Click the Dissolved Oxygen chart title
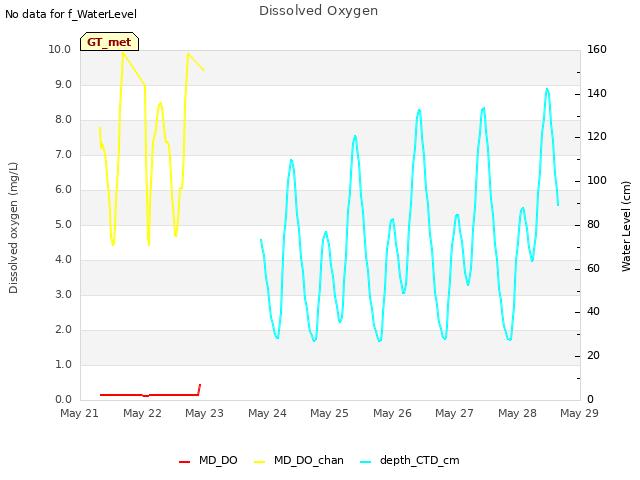Screen dimensions: 640x480 pyautogui.click(x=318, y=11)
